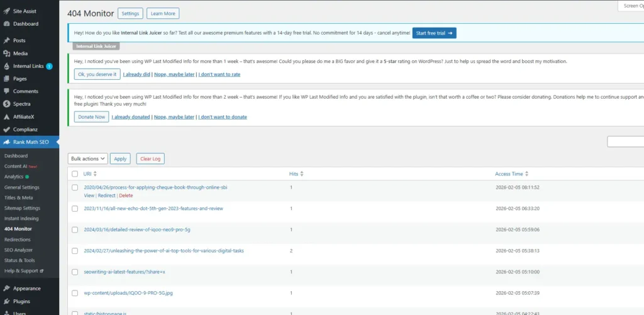Click the Appearance paintbrush icon

click(x=6, y=289)
